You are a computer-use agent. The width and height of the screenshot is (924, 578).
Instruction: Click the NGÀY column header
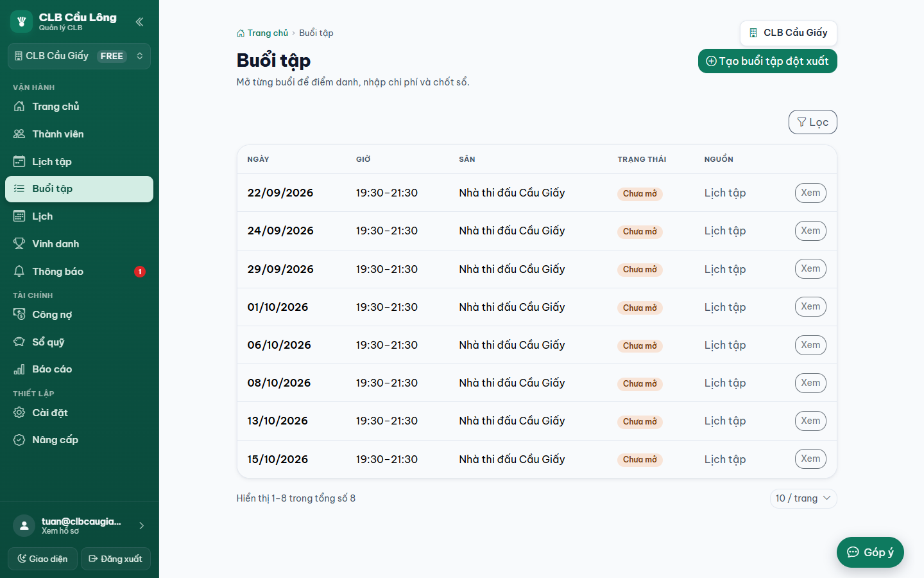258,159
